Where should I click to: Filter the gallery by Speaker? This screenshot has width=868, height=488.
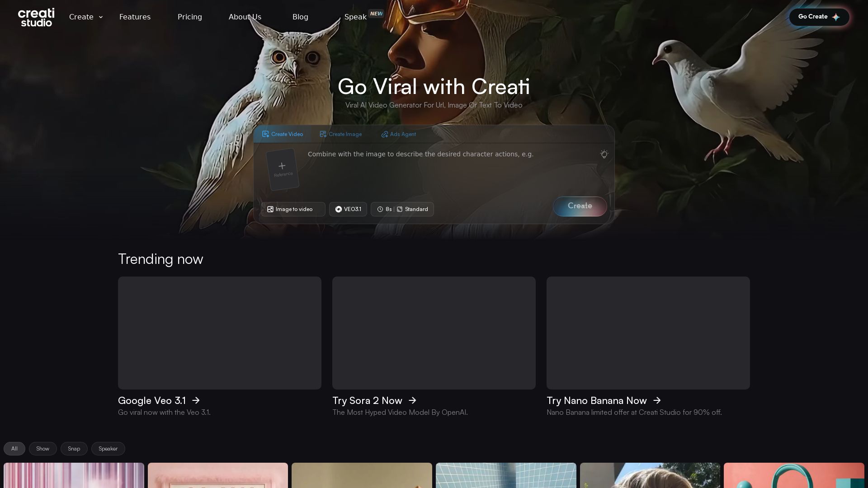(108, 449)
